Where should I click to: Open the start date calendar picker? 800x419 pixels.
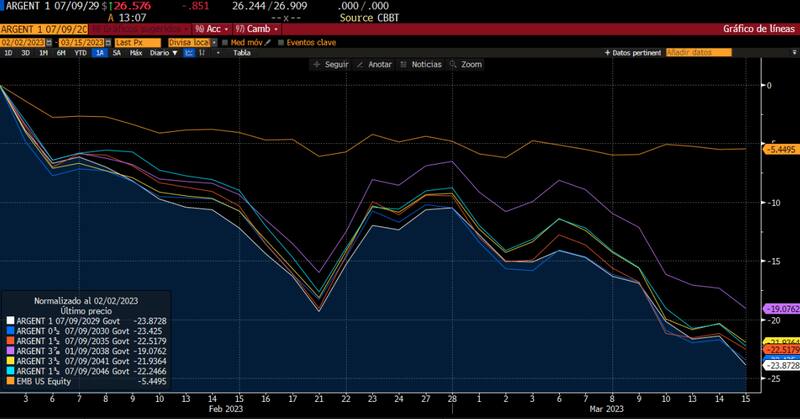click(x=48, y=42)
